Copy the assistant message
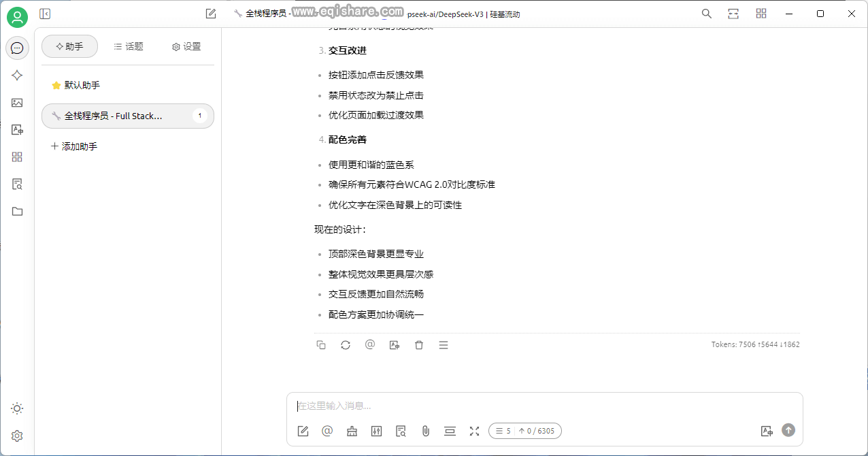Screen dimensions: 868x456 (320, 345)
